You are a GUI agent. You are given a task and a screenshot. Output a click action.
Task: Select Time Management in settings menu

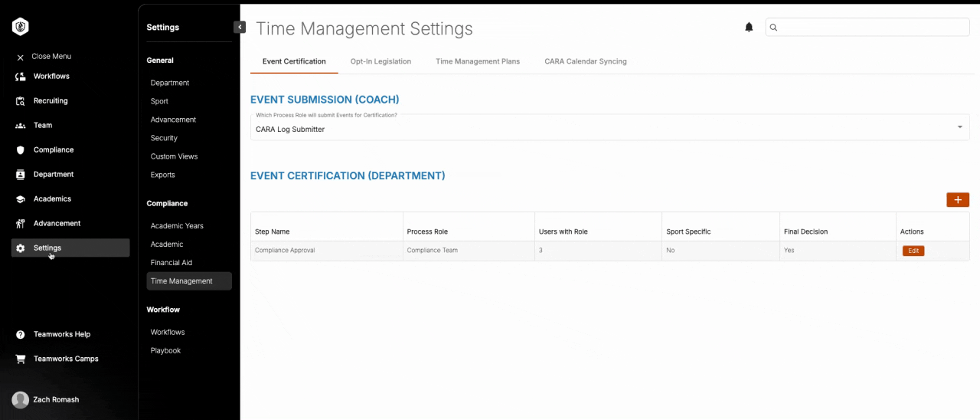coord(189,281)
